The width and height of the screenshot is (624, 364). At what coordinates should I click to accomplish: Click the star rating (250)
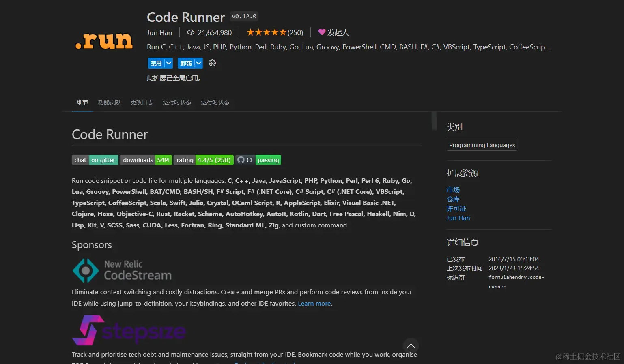coord(275,32)
